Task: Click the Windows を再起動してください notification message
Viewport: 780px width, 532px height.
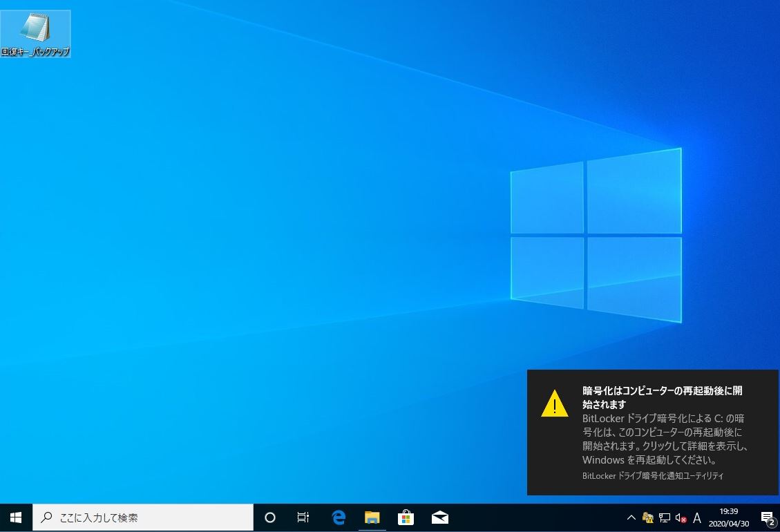Action: tap(649, 460)
